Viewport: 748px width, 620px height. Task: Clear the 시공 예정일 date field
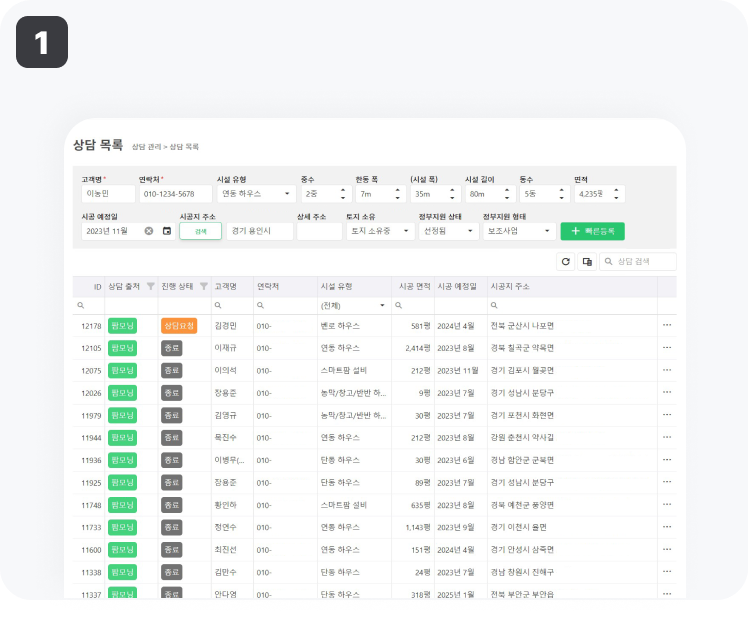pos(149,231)
